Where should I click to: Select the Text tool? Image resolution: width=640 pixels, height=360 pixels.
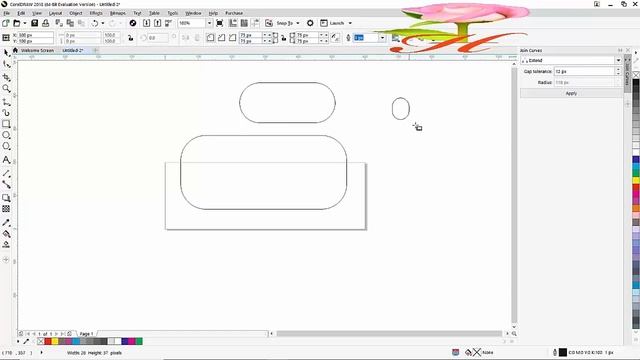click(x=6, y=160)
